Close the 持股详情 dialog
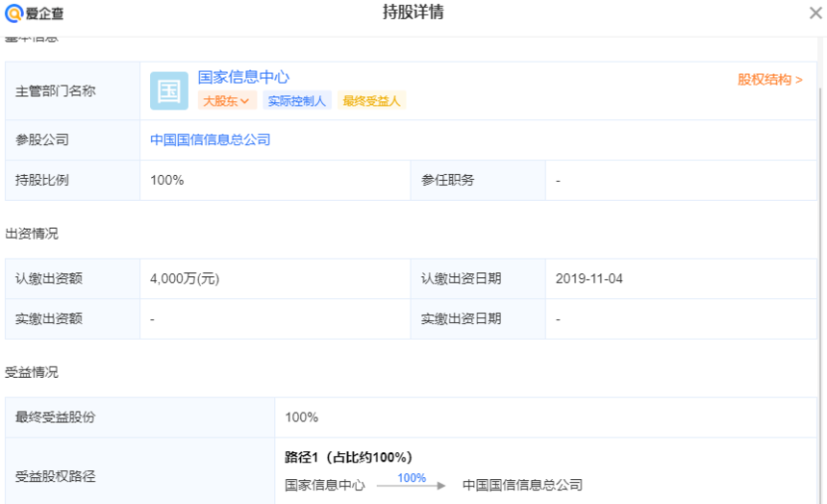Screen dimensions: 827x504 point(815,13)
